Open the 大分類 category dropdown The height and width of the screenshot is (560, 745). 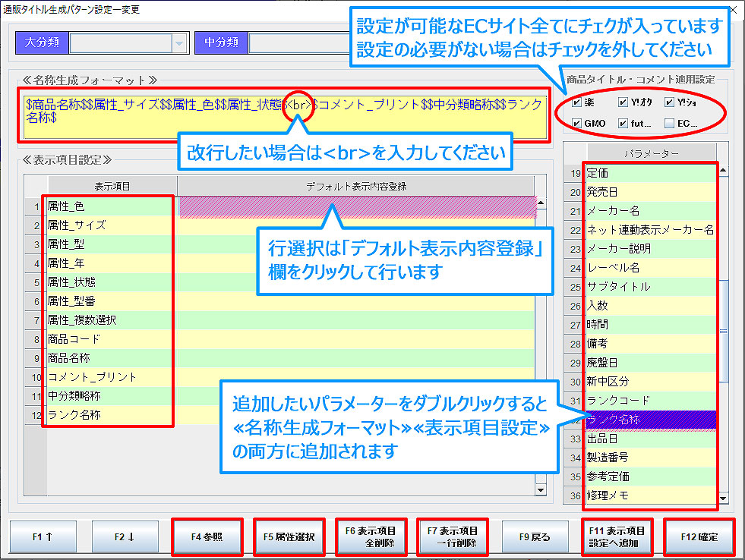coord(178,43)
